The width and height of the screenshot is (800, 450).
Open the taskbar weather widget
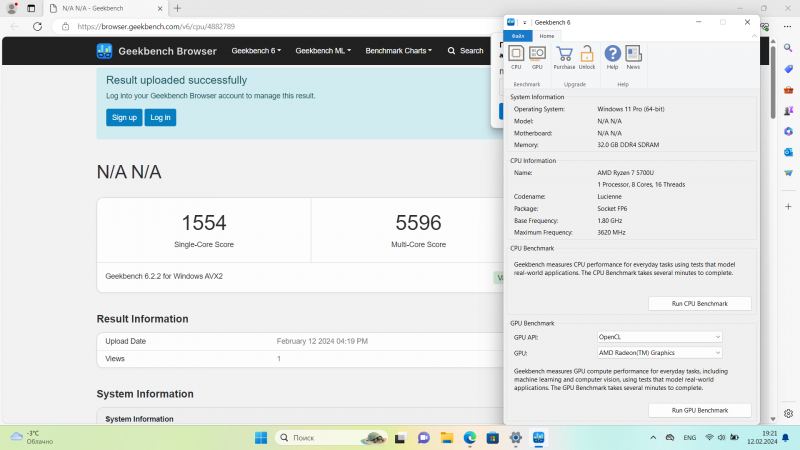33,438
